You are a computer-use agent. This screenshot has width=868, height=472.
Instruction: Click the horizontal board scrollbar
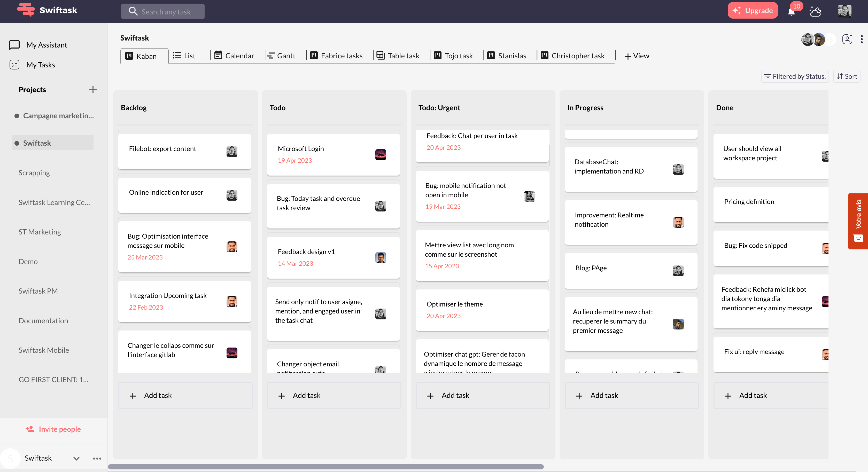(326, 467)
